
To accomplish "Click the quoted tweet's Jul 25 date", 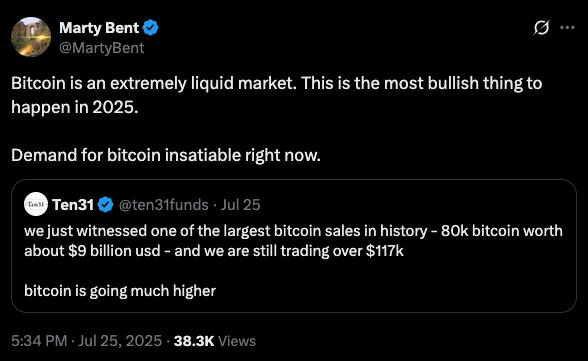I will click(240, 205).
